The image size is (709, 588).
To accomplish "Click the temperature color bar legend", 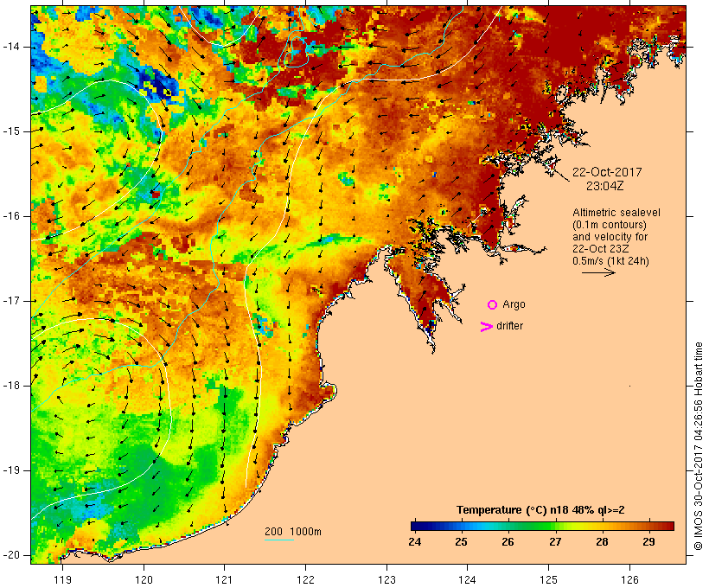I will 542,526.
